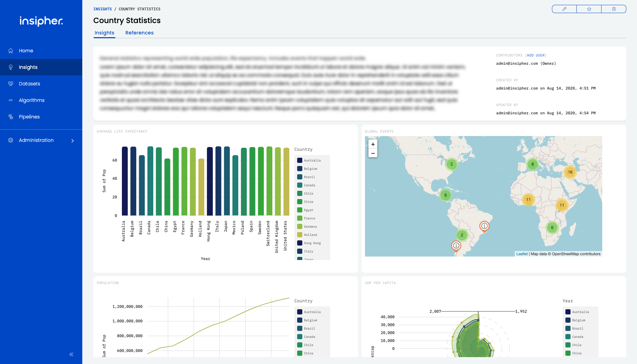Viewport: 637px width, 364px height.
Task: Zoom out on the Global Events map
Action: tap(373, 153)
